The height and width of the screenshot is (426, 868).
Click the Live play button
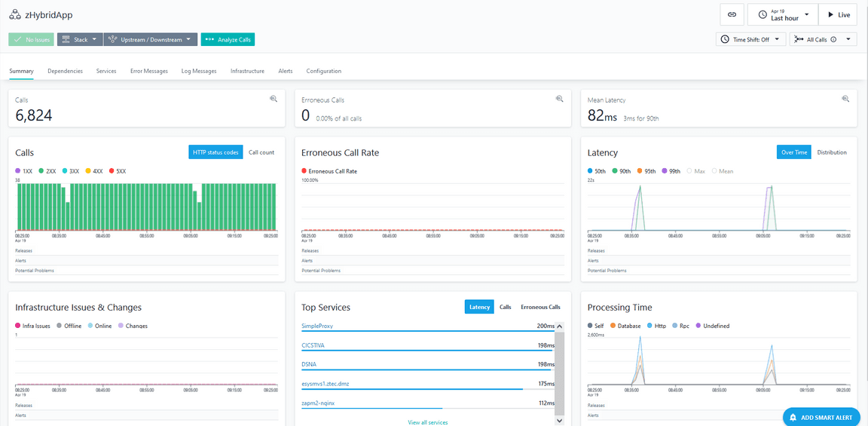837,14
